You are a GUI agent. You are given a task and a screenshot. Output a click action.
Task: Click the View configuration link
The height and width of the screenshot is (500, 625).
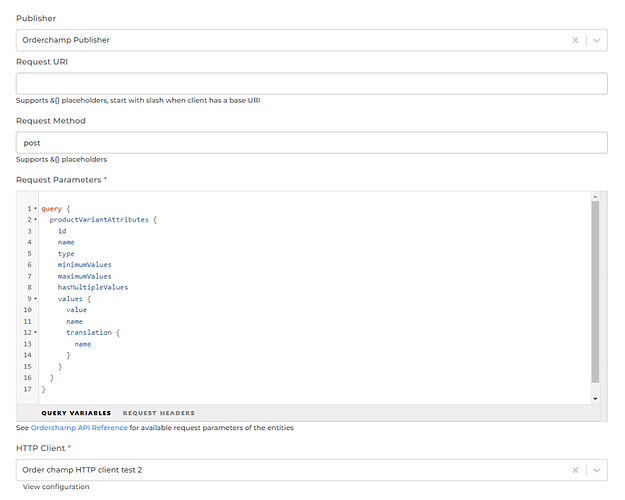[x=56, y=487]
